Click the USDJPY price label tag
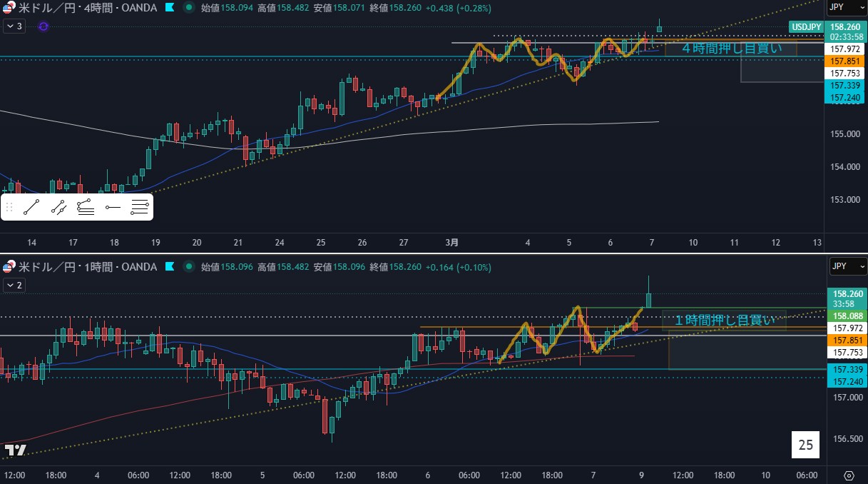868x484 pixels. 807,27
